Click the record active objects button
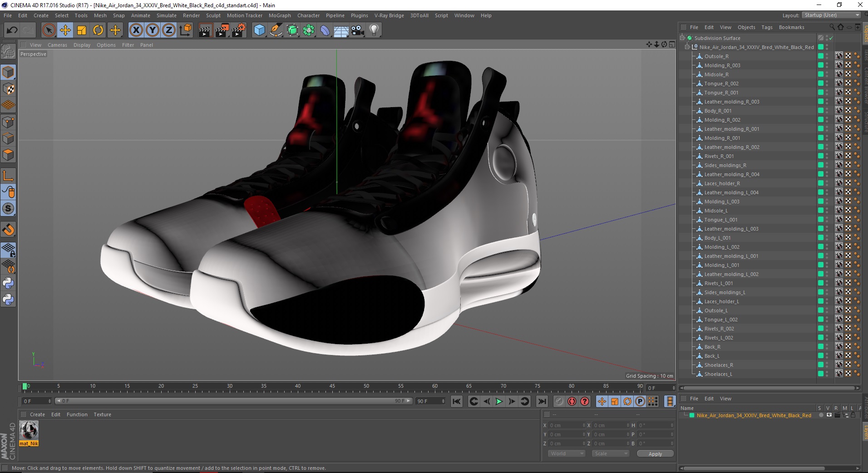Image resolution: width=868 pixels, height=473 pixels. point(559,401)
